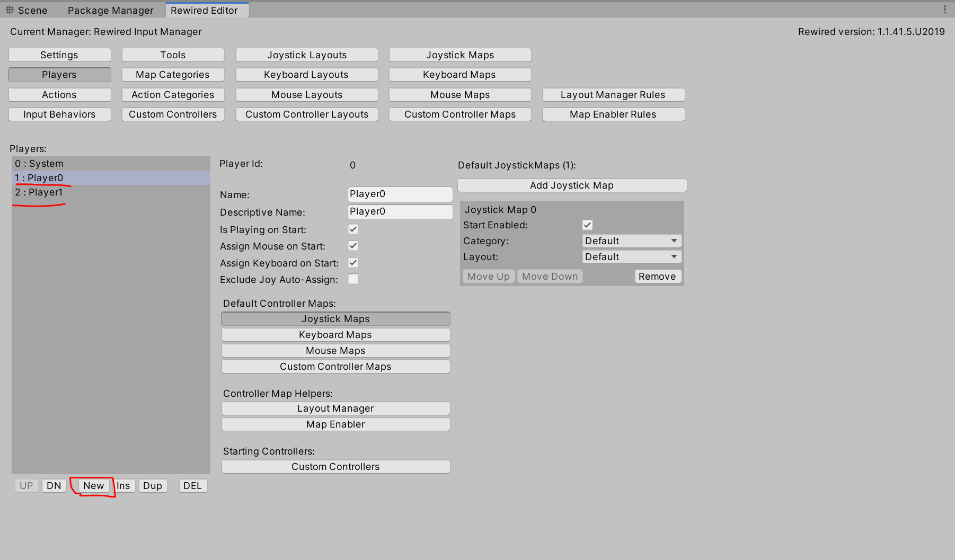Open Custom Controllers under Starting Controllers

(x=335, y=467)
